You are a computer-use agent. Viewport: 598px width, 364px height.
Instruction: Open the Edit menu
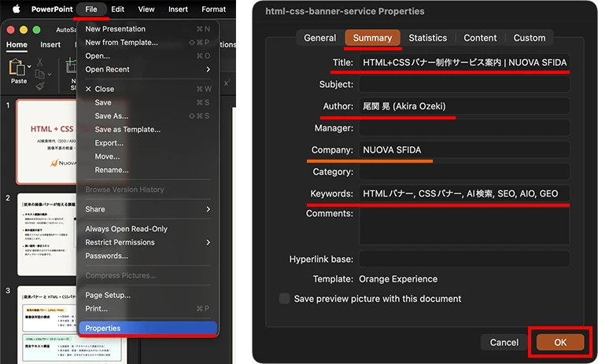pos(117,9)
